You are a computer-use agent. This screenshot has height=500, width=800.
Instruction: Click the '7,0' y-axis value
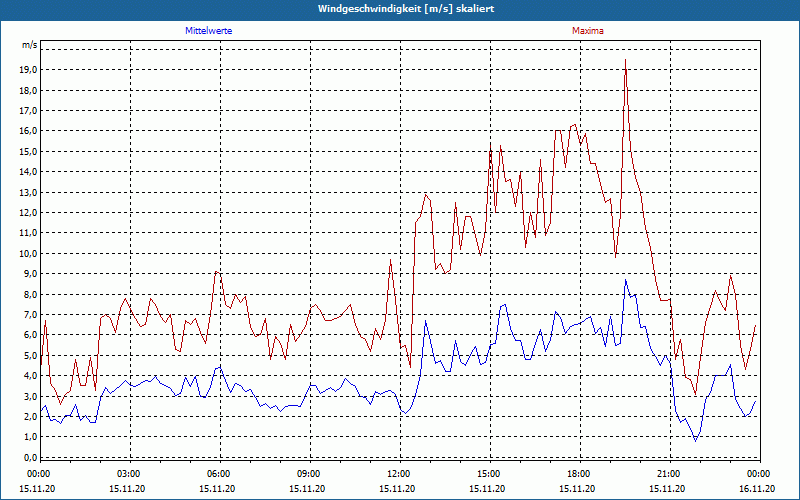[31, 315]
